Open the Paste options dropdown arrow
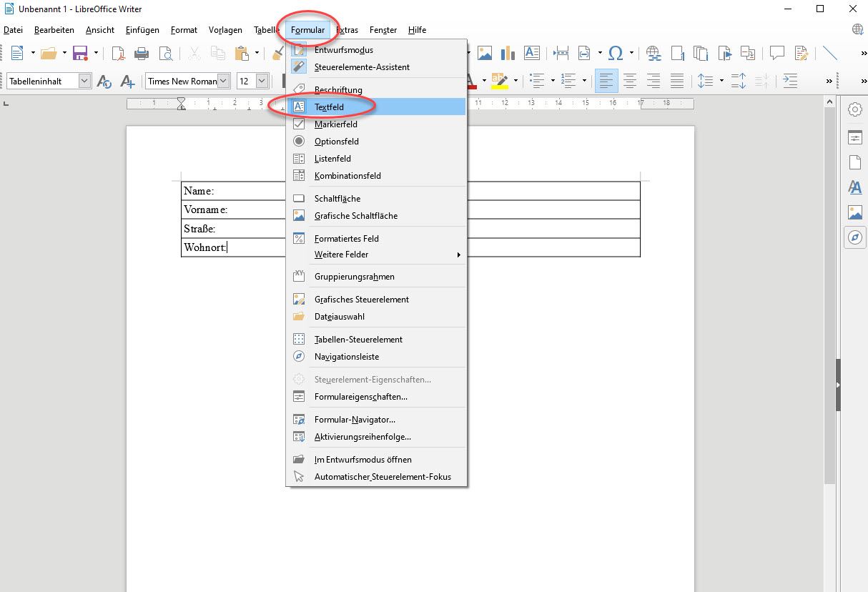The height and width of the screenshot is (592, 868). click(x=257, y=53)
